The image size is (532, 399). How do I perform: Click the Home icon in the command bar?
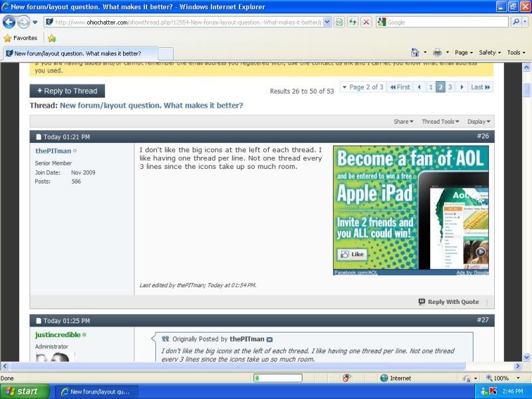tap(415, 53)
